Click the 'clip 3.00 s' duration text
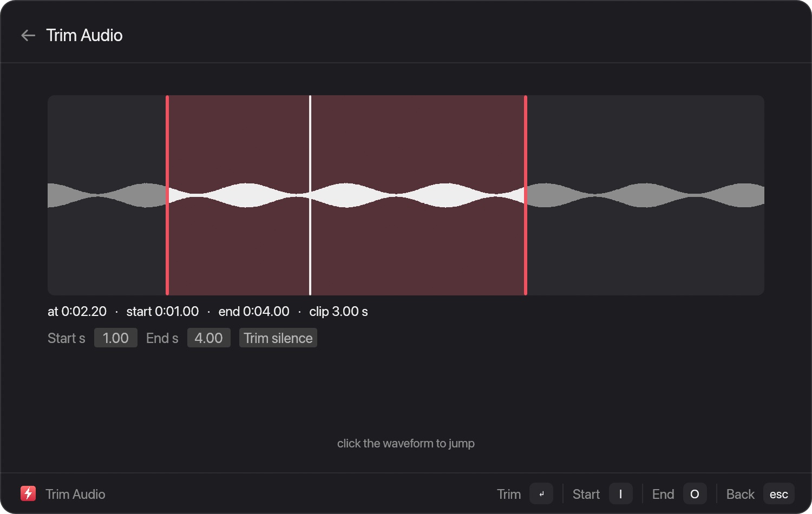 pyautogui.click(x=338, y=312)
